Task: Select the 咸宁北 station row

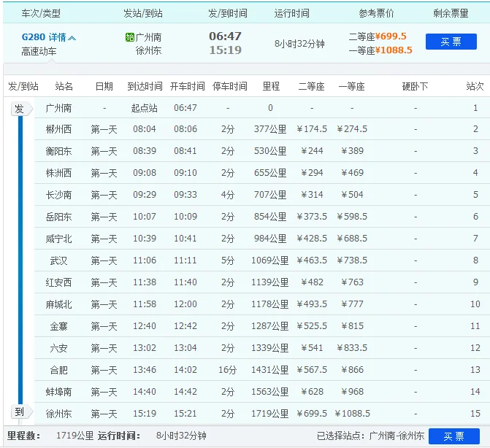Action: pyautogui.click(x=262, y=238)
